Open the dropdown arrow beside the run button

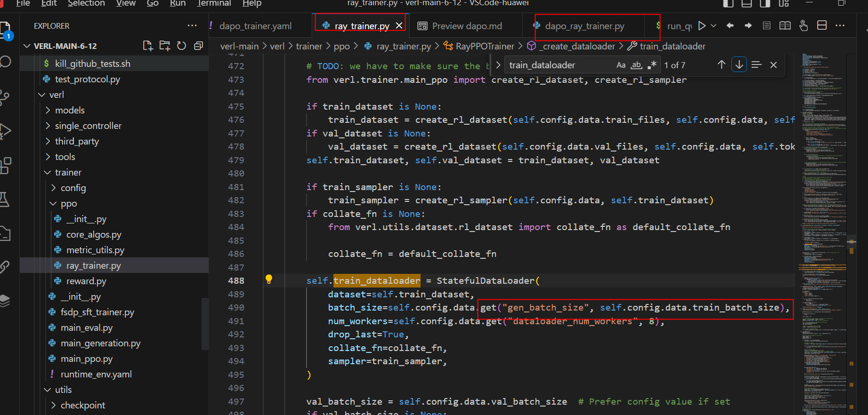pyautogui.click(x=714, y=25)
